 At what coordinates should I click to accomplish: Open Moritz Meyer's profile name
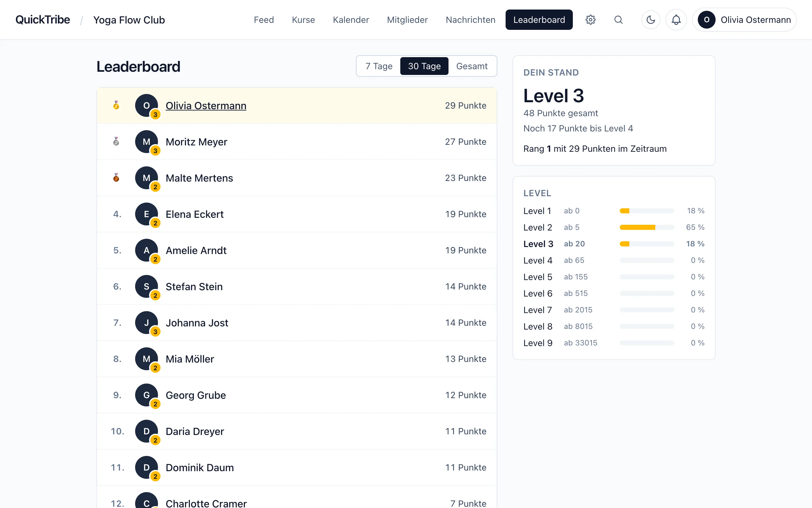click(196, 142)
